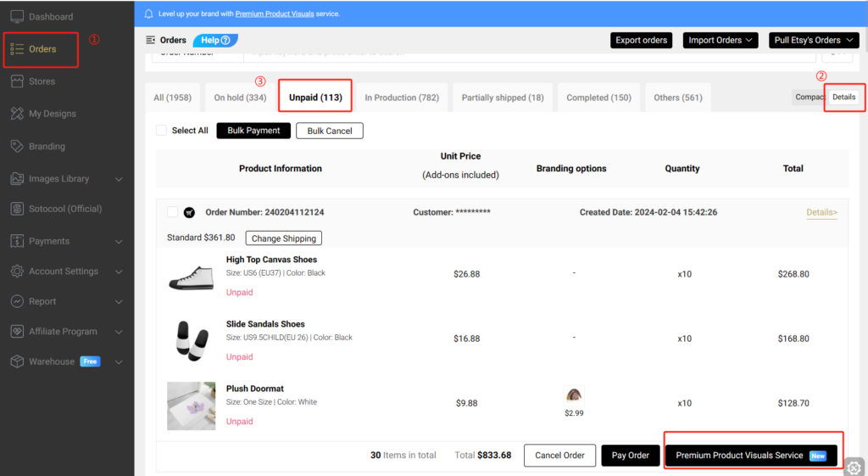
Task: Tick the checkbox for order 240204112124
Action: [x=172, y=212]
